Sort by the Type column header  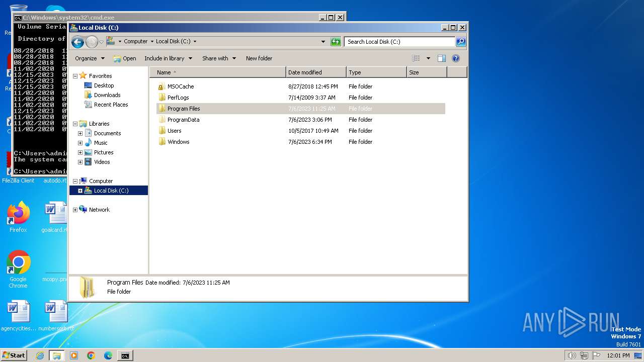[x=376, y=72]
